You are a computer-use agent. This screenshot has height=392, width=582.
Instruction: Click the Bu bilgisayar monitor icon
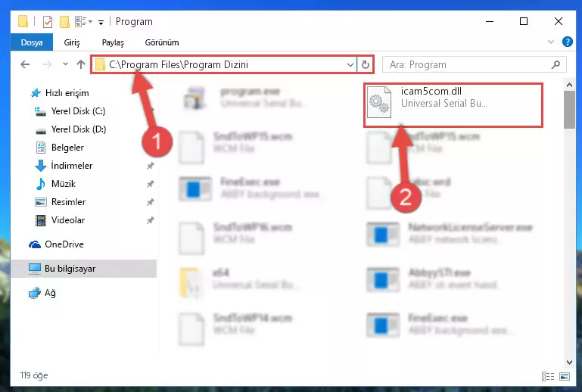tap(35, 269)
